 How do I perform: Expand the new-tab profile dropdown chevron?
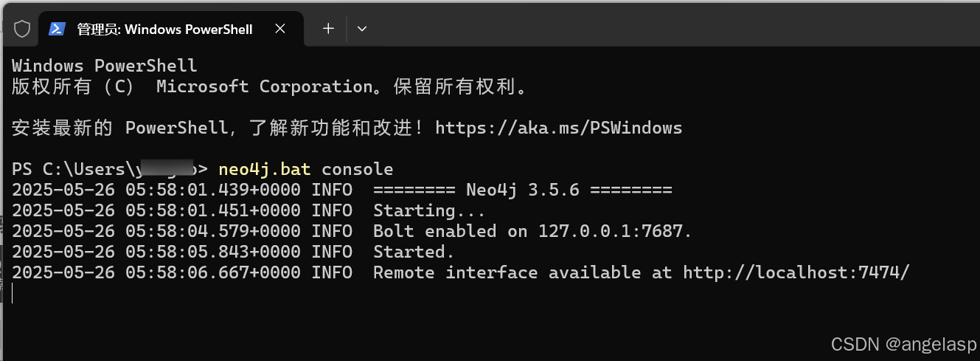[361, 29]
